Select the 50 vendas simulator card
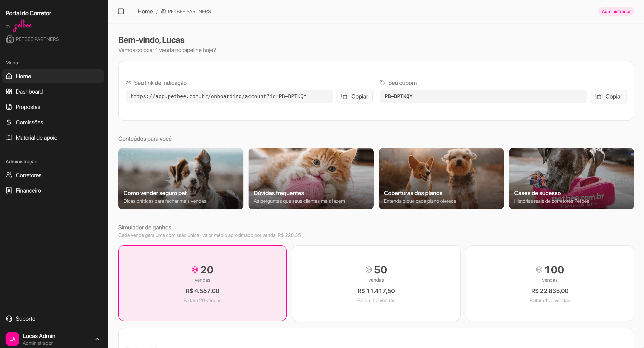The height and width of the screenshot is (348, 644). (376, 283)
